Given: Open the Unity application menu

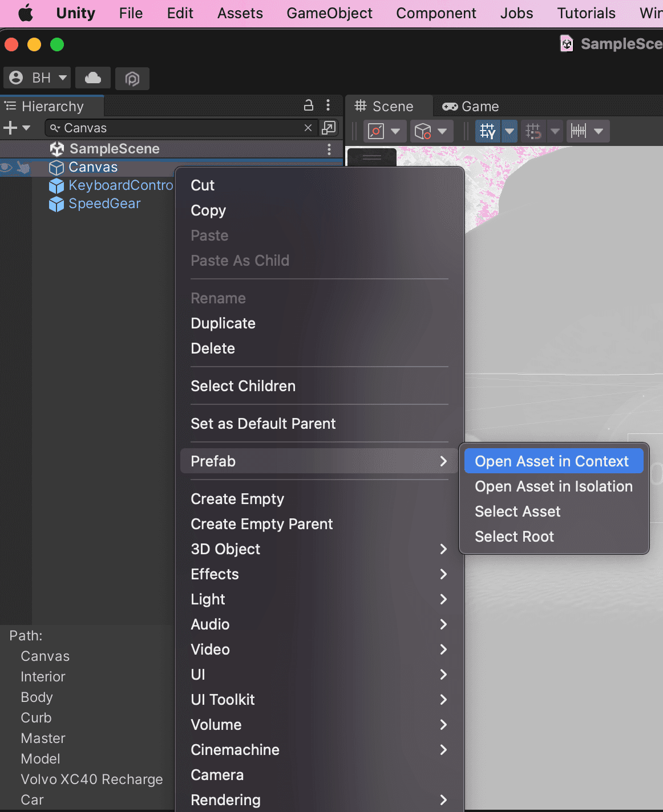Looking at the screenshot, I should click(x=76, y=13).
